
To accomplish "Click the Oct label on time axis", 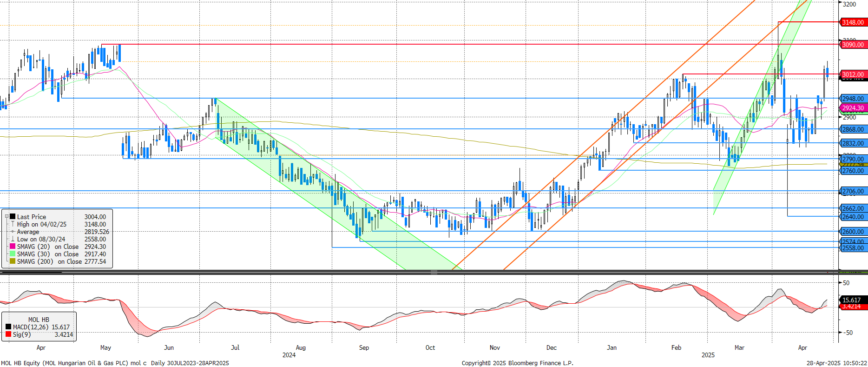I will click(x=430, y=347).
